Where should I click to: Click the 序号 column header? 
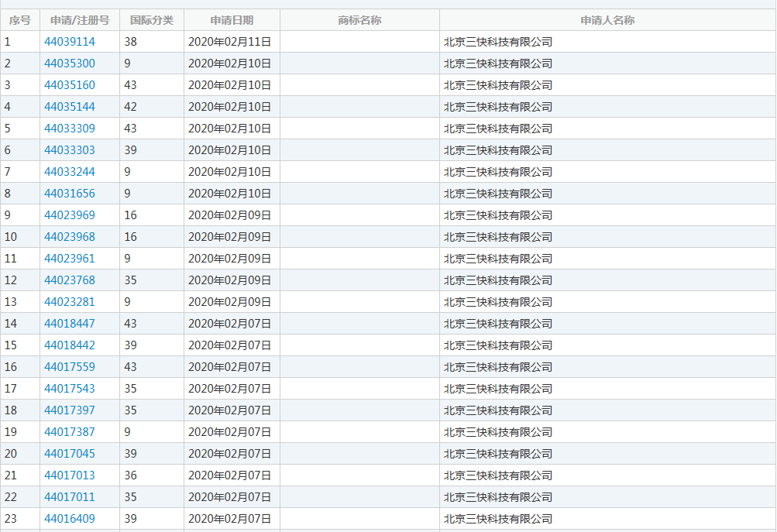[20, 20]
